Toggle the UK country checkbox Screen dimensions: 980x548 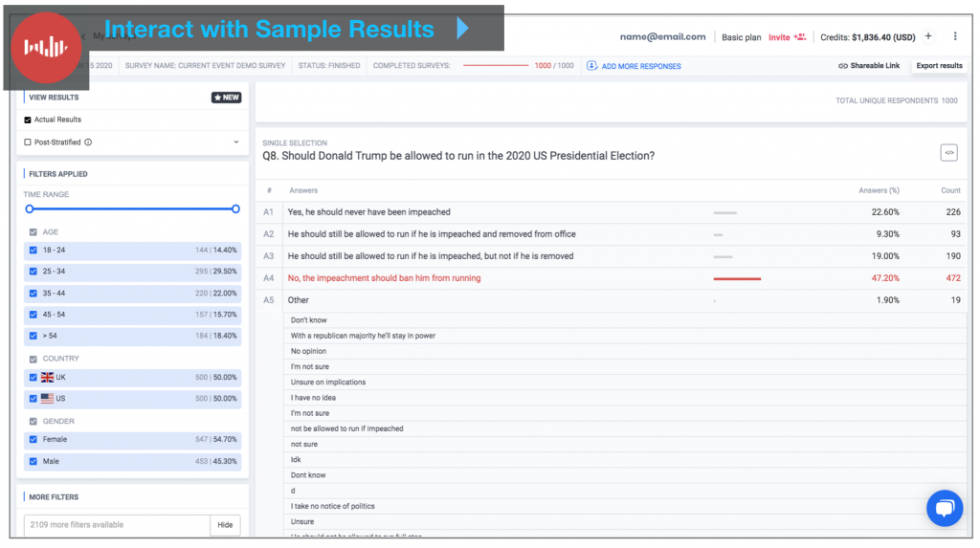click(33, 378)
